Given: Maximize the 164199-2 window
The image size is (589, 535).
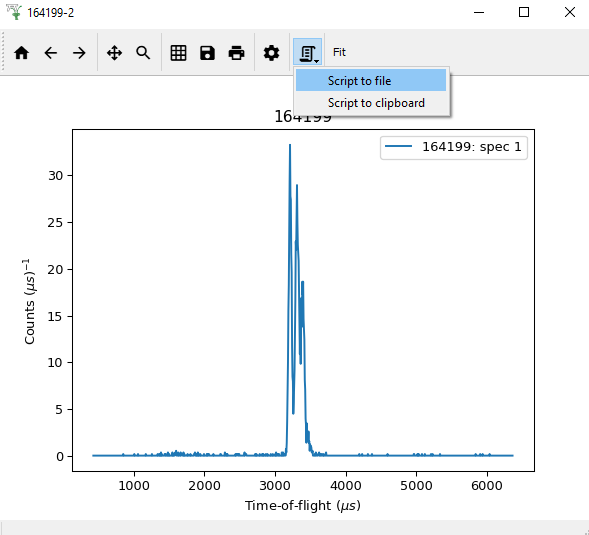Looking at the screenshot, I should pos(524,12).
